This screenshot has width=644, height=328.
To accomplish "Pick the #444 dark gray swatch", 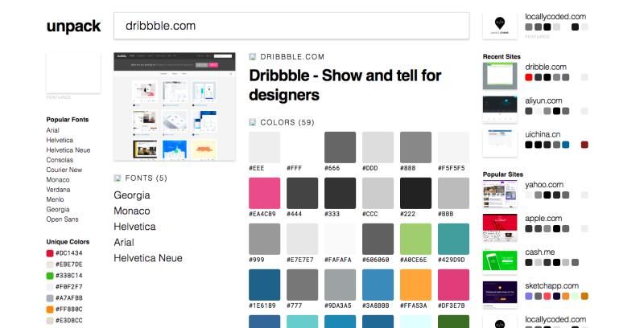I will [303, 193].
